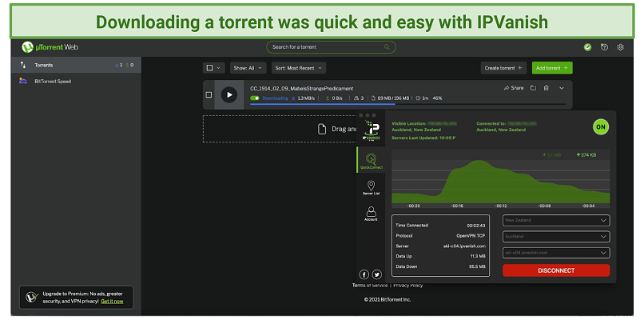The height and width of the screenshot is (320, 644).
Task: Open the akl-c04.ipvanish.com server dropdown
Action: pos(556,253)
